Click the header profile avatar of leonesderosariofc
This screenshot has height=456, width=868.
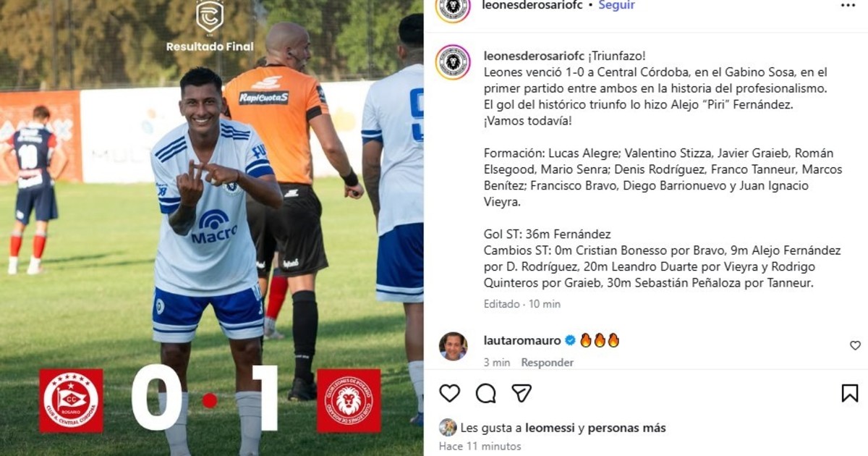pos(453,7)
